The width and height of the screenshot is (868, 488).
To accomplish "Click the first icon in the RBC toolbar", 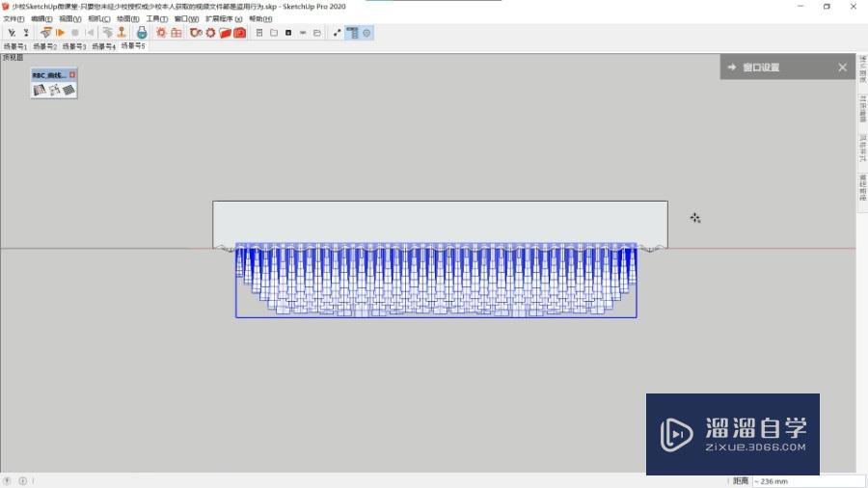I will pyautogui.click(x=39, y=90).
